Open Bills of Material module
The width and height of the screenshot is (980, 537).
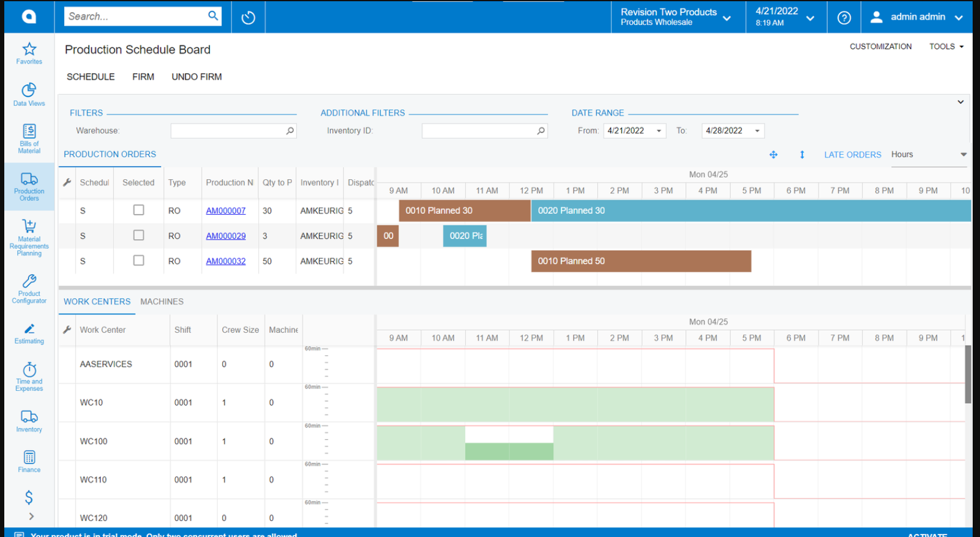coord(29,139)
